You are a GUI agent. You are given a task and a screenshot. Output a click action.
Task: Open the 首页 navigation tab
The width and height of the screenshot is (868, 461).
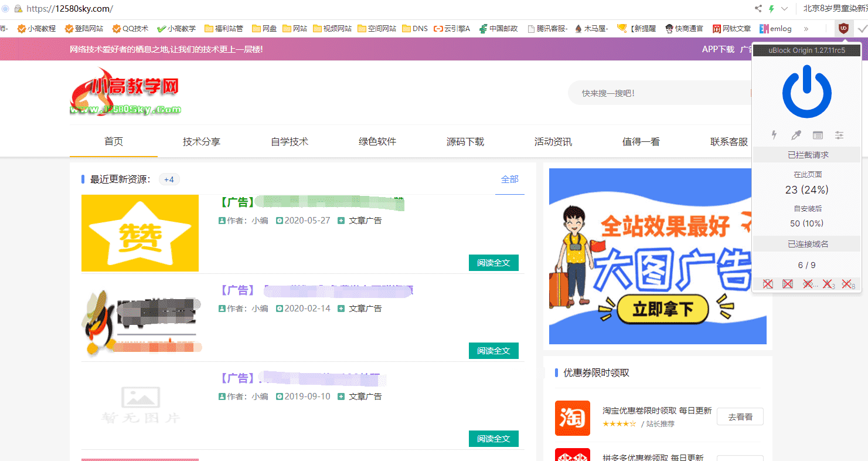pyautogui.click(x=114, y=141)
